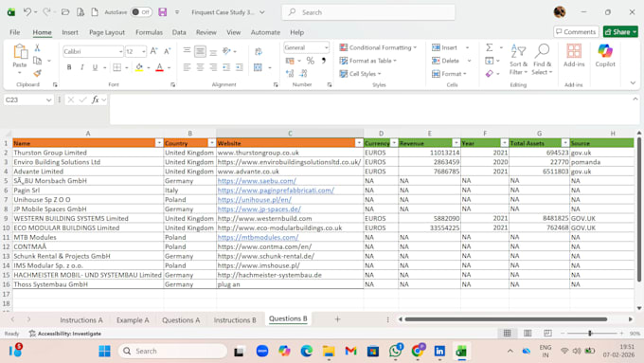The width and height of the screenshot is (644, 363).
Task: Expand the Number Format General dropdown
Action: point(326,47)
